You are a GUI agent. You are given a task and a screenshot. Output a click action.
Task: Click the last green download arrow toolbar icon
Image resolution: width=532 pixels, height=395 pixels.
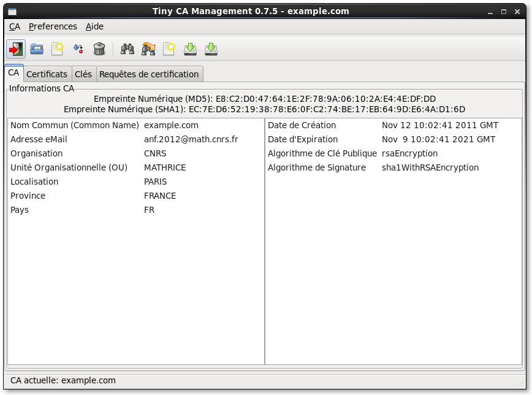click(211, 49)
